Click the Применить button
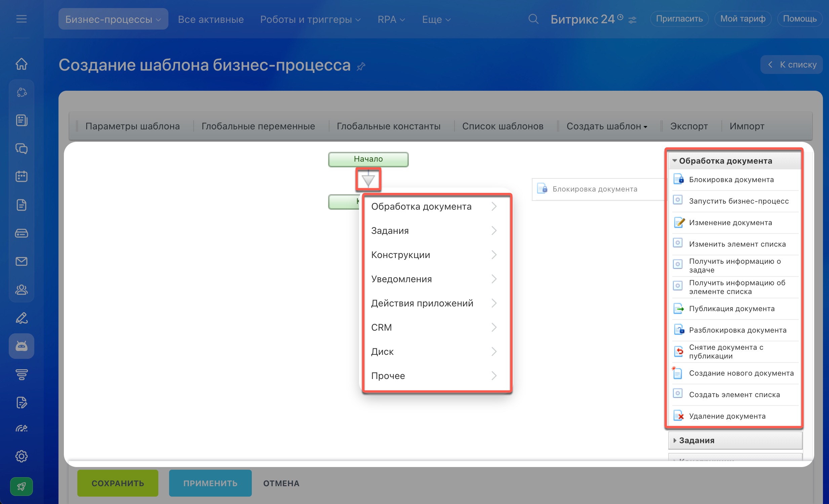829x504 pixels. (x=210, y=483)
